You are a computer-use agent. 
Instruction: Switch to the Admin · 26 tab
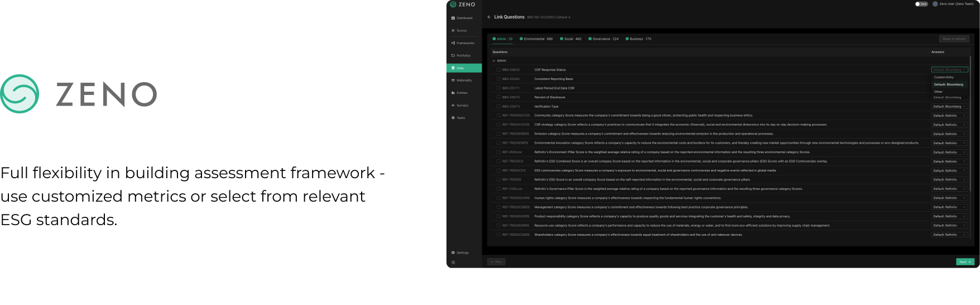pyautogui.click(x=502, y=39)
